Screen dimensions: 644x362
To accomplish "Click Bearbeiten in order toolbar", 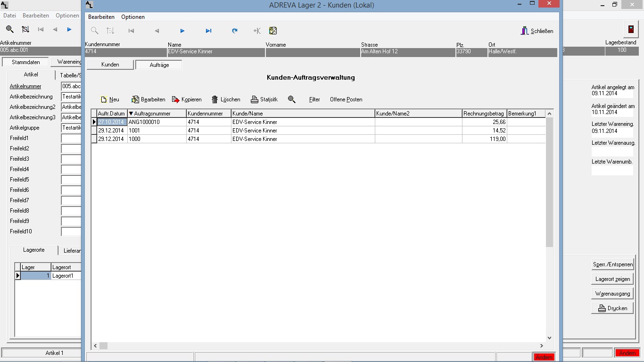I will click(x=148, y=99).
